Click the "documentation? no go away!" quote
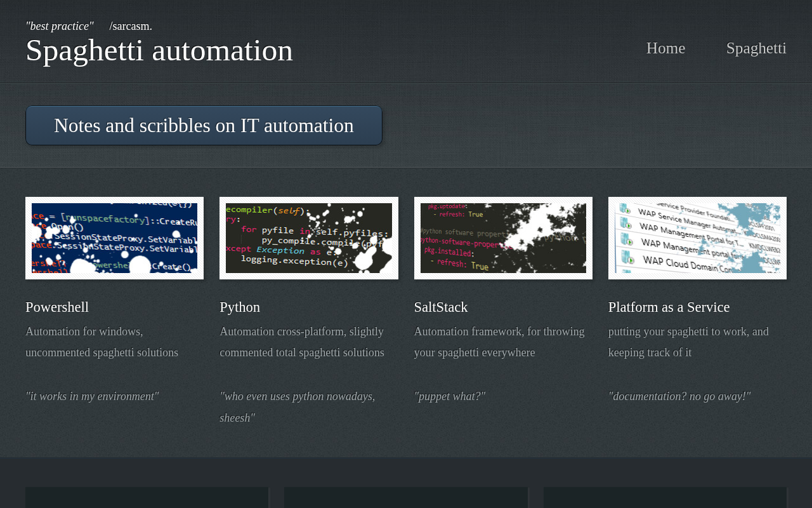812x508 pixels. tap(679, 396)
